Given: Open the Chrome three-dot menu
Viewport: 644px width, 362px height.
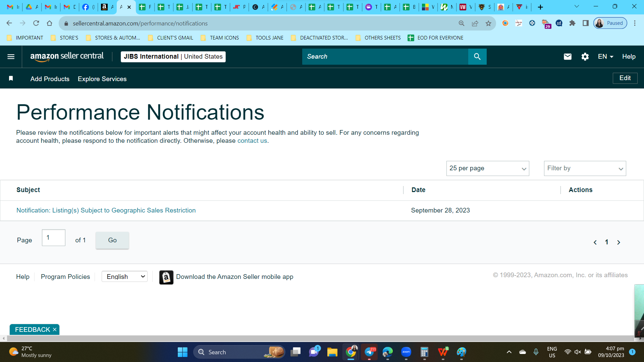Looking at the screenshot, I should 635,23.
